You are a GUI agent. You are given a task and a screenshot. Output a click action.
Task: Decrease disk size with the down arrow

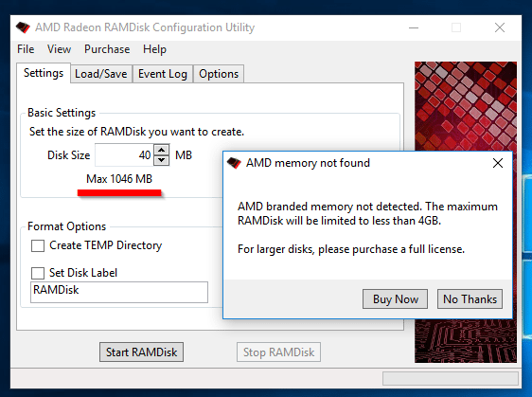click(162, 160)
